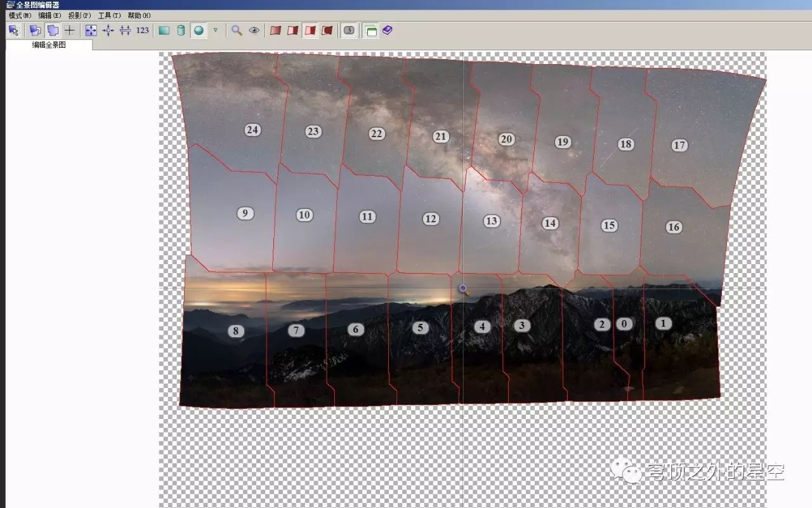Select the cylindrical projection icon

tap(181, 30)
